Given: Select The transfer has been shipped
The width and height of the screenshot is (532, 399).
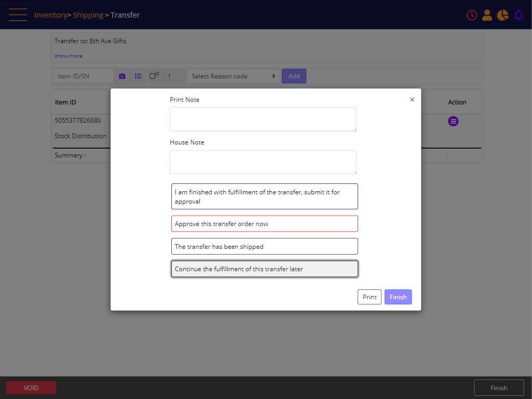Looking at the screenshot, I should (x=264, y=246).
